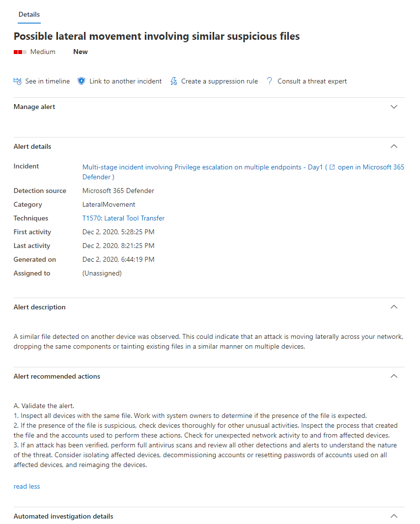Click See in timeline
Image resolution: width=420 pixels, height=524 pixels.
[x=48, y=82]
